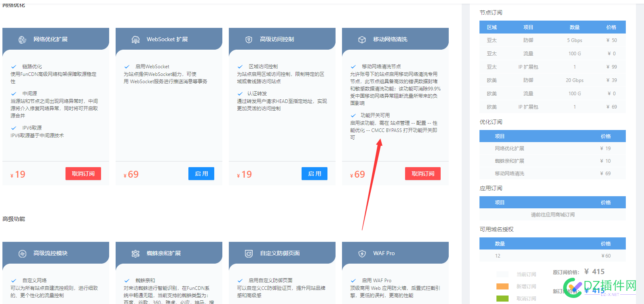Click the ¥69 price on 移动网络清洗 card
The width and height of the screenshot is (644, 304).
click(357, 174)
